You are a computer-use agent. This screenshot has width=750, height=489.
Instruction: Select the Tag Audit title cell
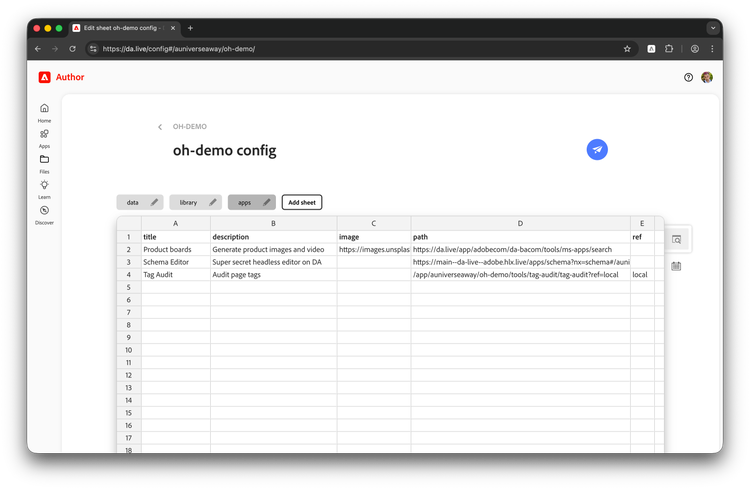coord(175,274)
